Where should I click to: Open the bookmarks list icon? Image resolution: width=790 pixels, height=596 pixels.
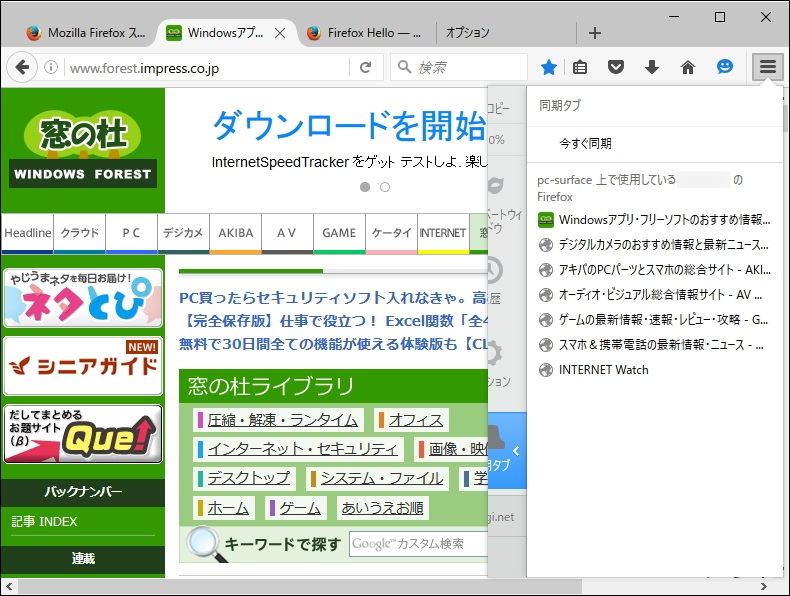580,67
